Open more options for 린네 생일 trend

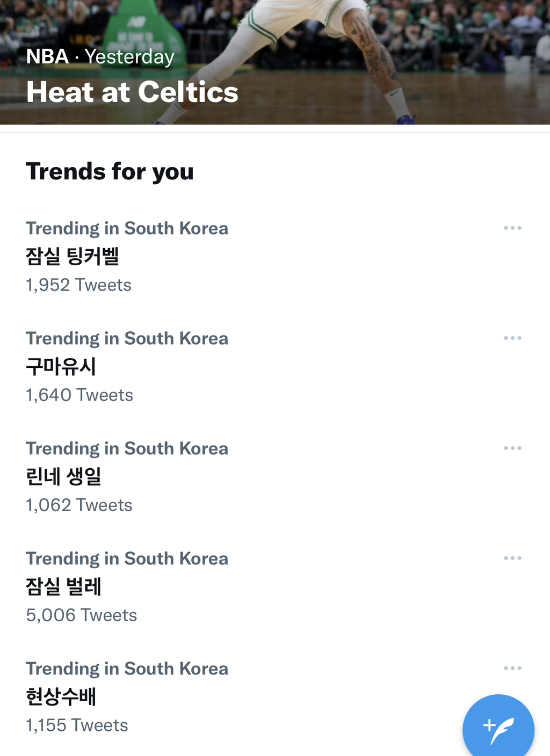pos(512,448)
